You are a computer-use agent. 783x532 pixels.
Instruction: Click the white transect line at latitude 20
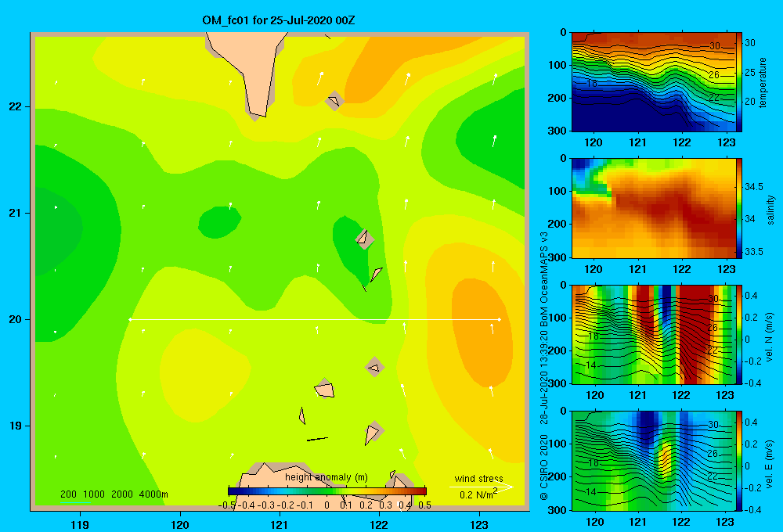point(315,319)
